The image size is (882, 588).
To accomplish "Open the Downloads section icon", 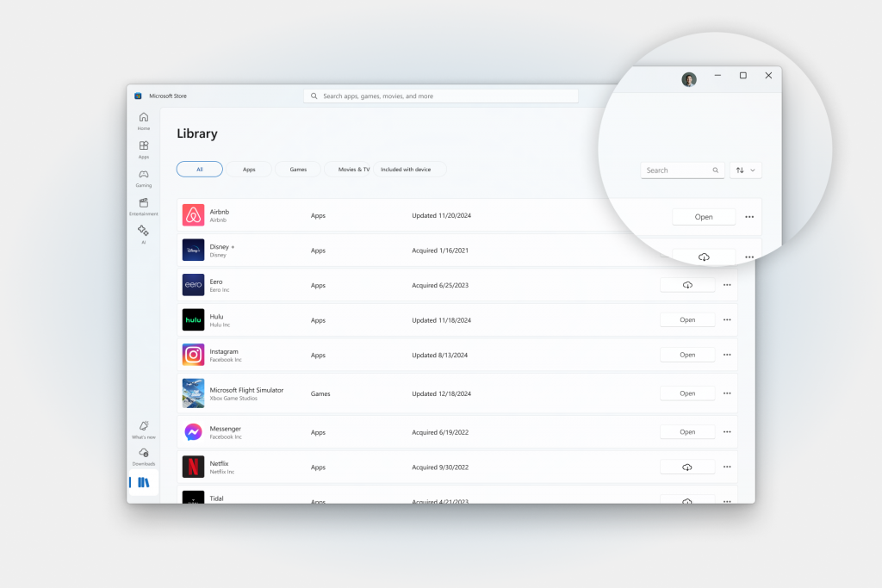I will click(143, 454).
